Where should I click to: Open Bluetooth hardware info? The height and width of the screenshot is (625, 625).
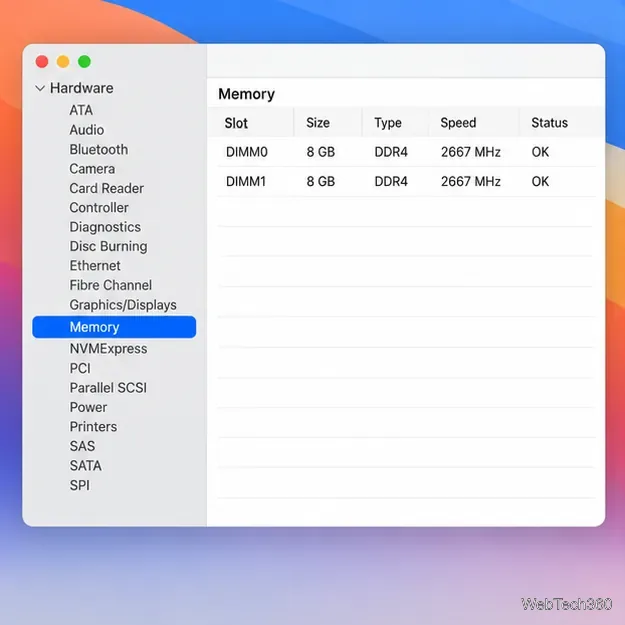pos(99,149)
